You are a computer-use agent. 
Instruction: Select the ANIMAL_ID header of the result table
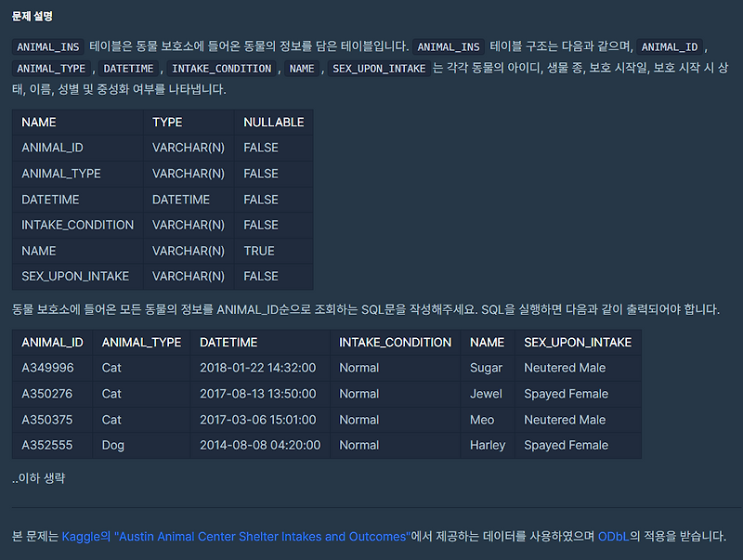[52, 342]
